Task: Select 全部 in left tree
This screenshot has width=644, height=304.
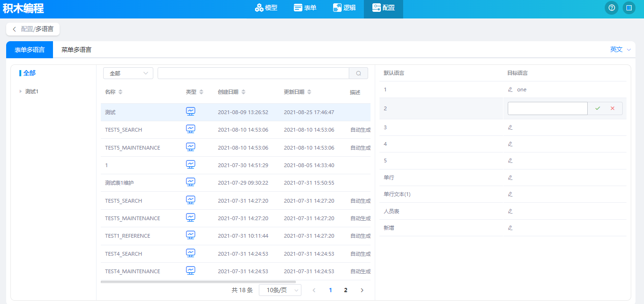Action: click(29, 73)
